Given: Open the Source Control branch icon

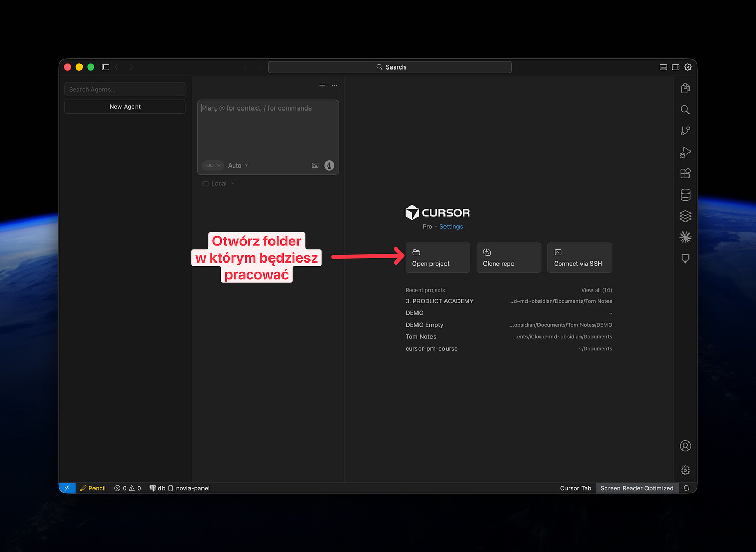Looking at the screenshot, I should 685,131.
